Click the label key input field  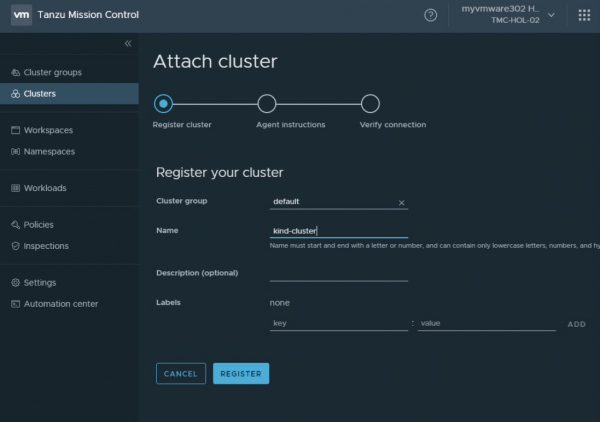[338, 324]
